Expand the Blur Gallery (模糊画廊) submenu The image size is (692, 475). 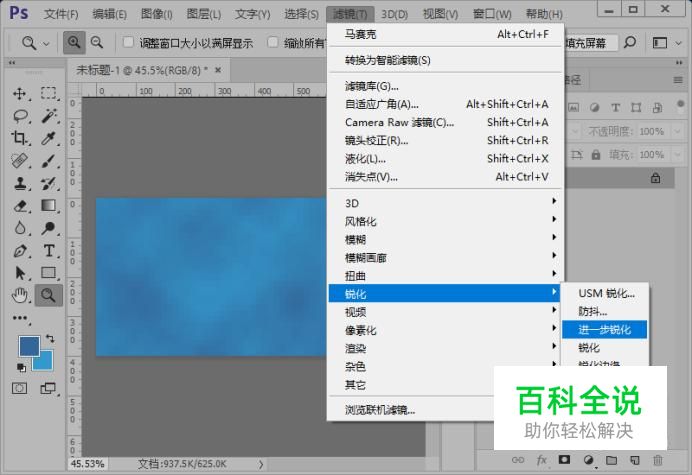point(445,257)
